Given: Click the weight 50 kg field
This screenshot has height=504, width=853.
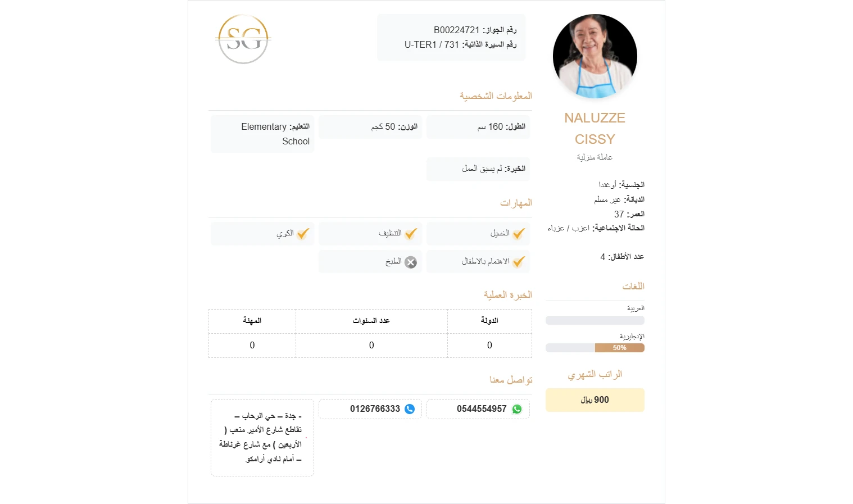Looking at the screenshot, I should point(370,127).
